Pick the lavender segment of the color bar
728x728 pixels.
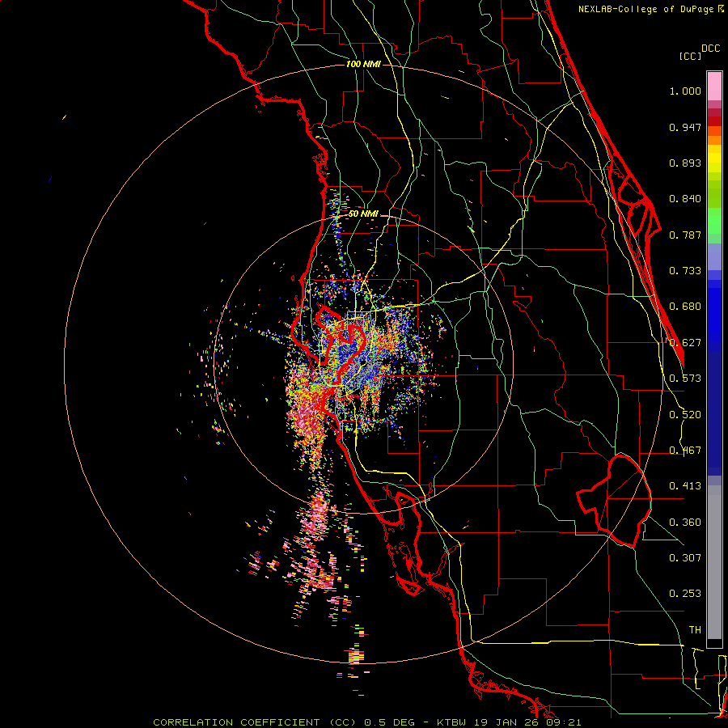[x=714, y=257]
